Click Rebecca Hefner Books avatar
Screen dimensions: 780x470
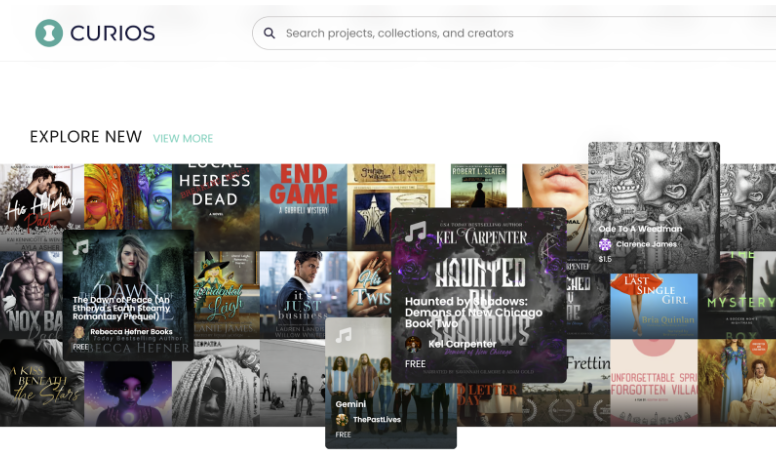coord(79,332)
